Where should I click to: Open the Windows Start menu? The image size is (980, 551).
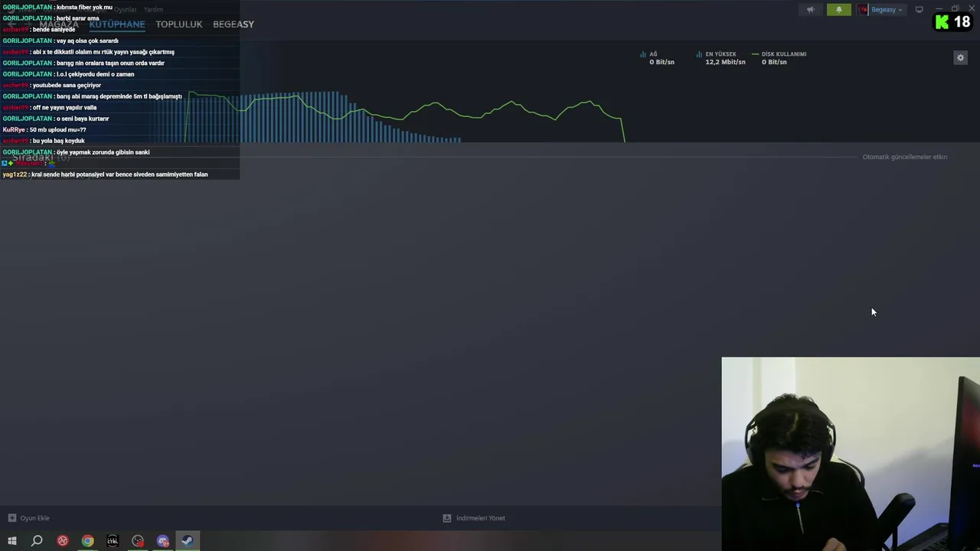coord(11,541)
